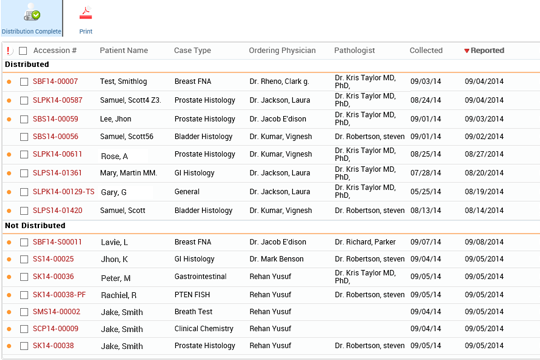The image size is (540, 360).
Task: Sort by Accession # column header
Action: click(55, 51)
